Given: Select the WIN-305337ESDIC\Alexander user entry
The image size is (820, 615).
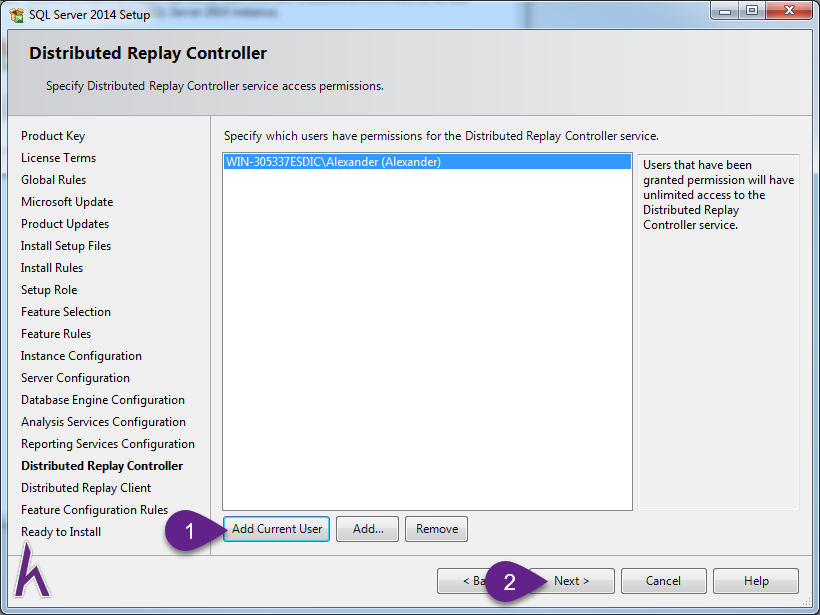Looking at the screenshot, I should coord(427,162).
